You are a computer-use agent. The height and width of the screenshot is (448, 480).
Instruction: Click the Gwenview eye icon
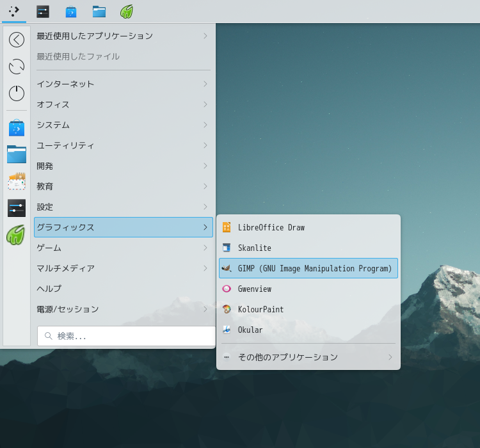(x=227, y=289)
